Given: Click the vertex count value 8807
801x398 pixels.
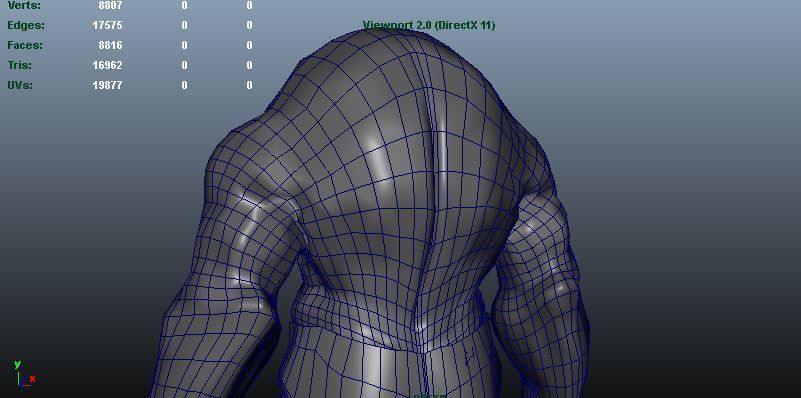Looking at the screenshot, I should pos(110,6).
